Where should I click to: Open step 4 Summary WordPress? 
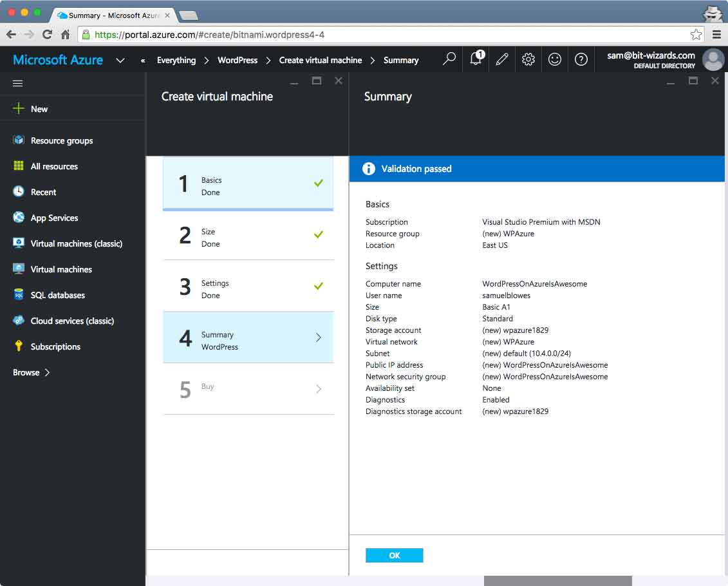(248, 337)
